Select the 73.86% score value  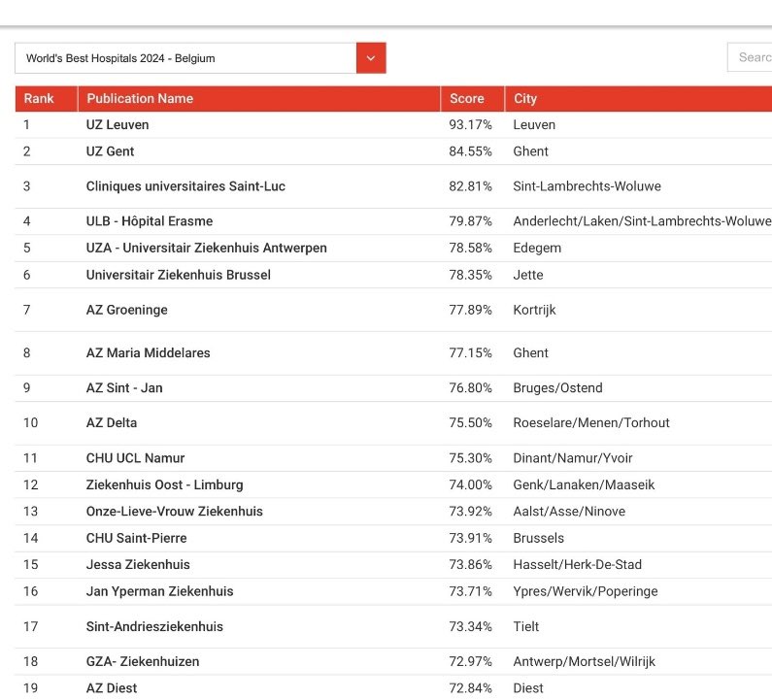[470, 565]
